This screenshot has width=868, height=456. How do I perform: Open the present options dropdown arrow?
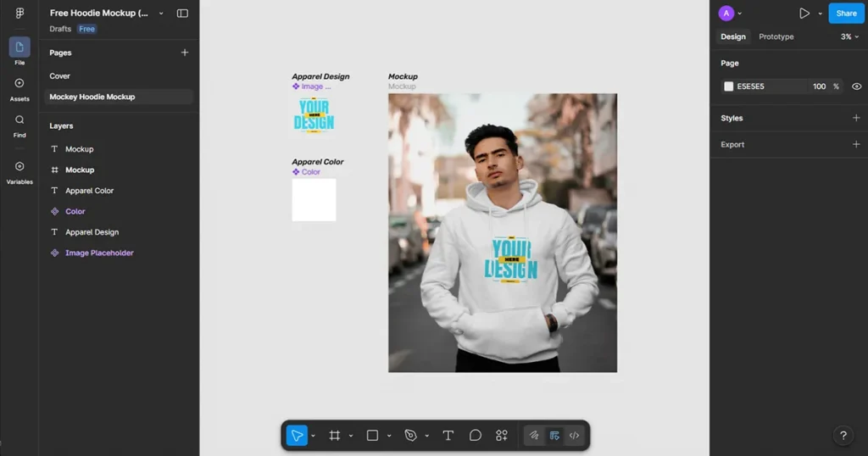click(x=820, y=14)
